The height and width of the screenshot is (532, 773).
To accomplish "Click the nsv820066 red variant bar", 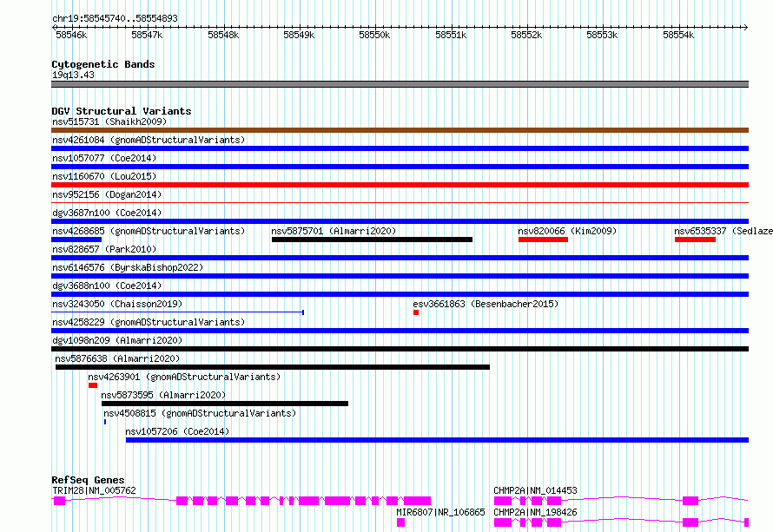I will point(543,240).
